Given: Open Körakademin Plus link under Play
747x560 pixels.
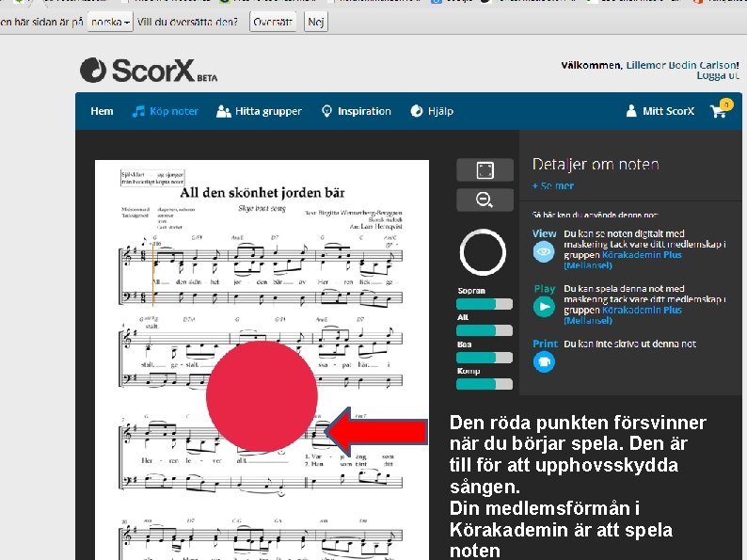Looking at the screenshot, I should point(624,315).
